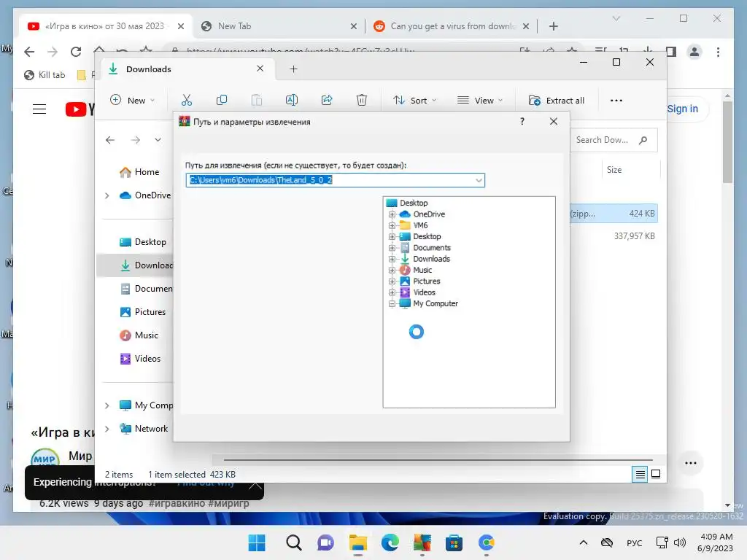Open the View dropdown menu
Image resolution: width=747 pixels, height=560 pixels.
[x=480, y=101]
